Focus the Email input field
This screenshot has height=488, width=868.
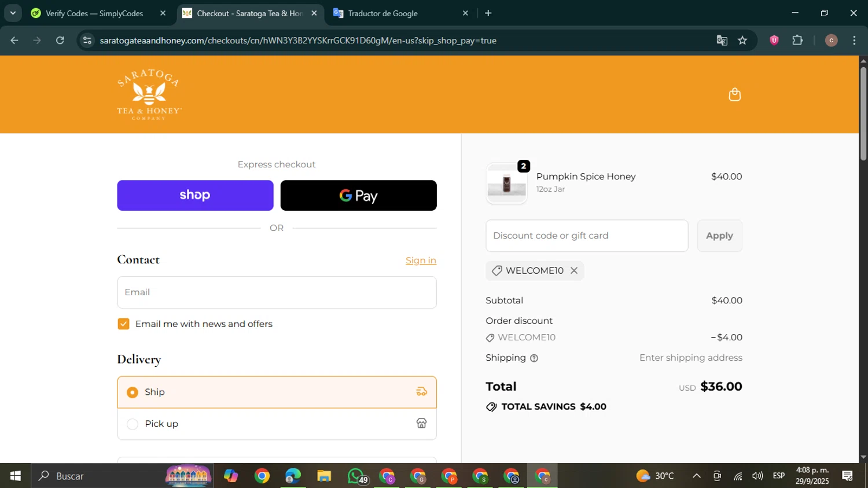tap(277, 292)
